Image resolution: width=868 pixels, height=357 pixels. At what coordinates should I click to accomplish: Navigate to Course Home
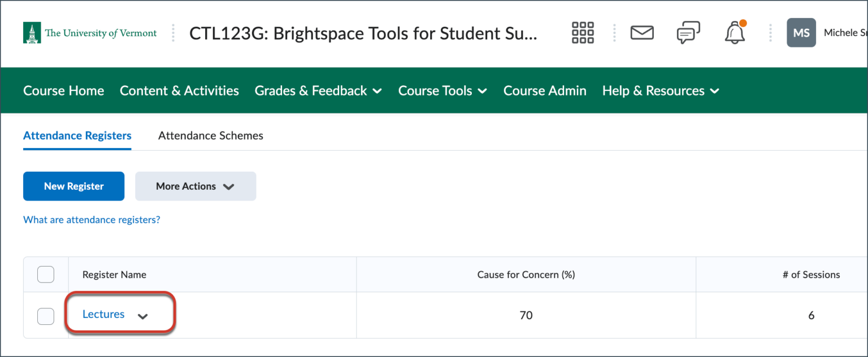[63, 90]
